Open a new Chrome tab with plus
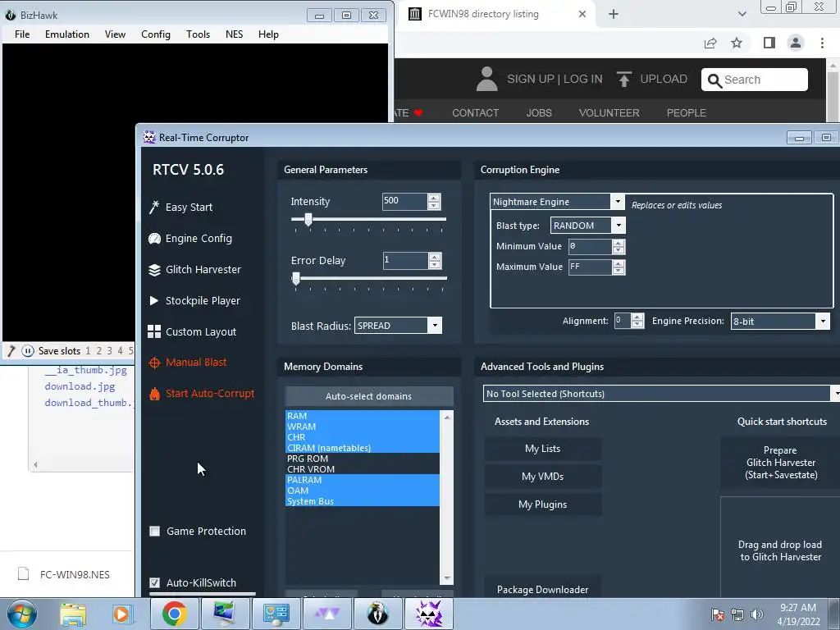Viewport: 840px width, 630px height. (614, 14)
